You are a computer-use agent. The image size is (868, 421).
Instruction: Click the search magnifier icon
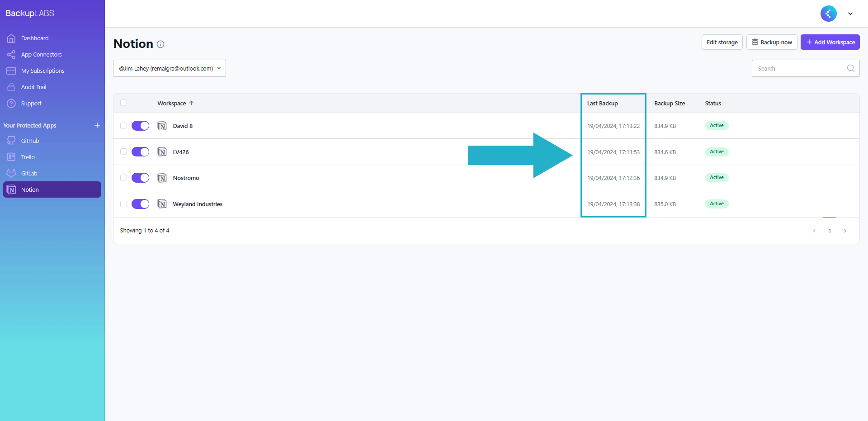tap(850, 68)
